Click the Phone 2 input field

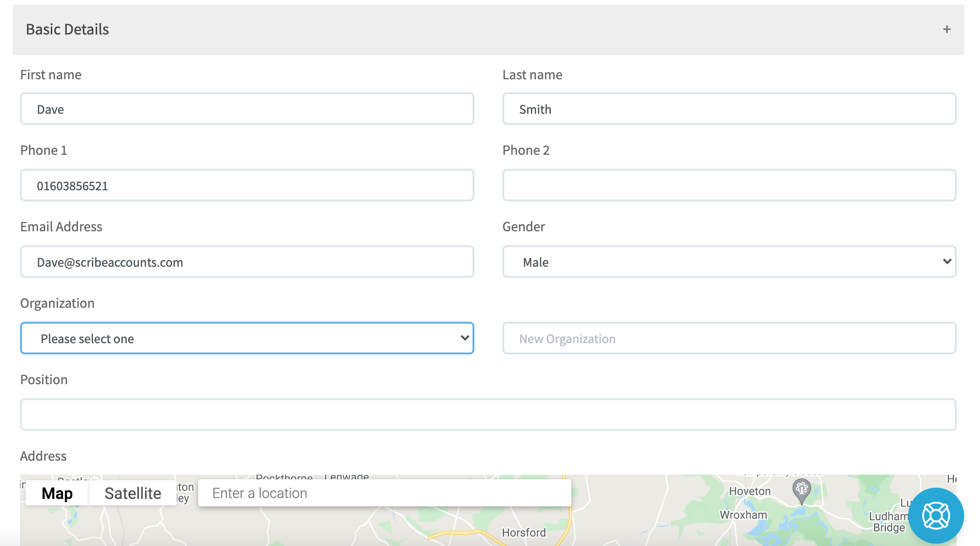[730, 184]
